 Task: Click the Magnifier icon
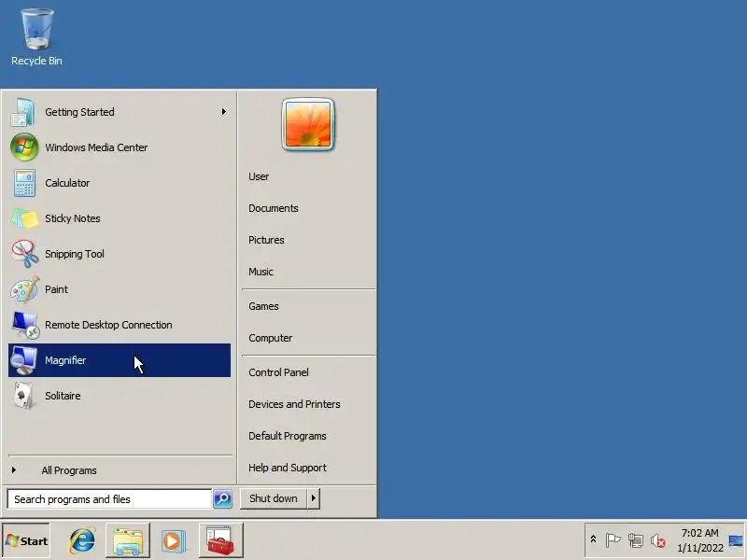24,360
